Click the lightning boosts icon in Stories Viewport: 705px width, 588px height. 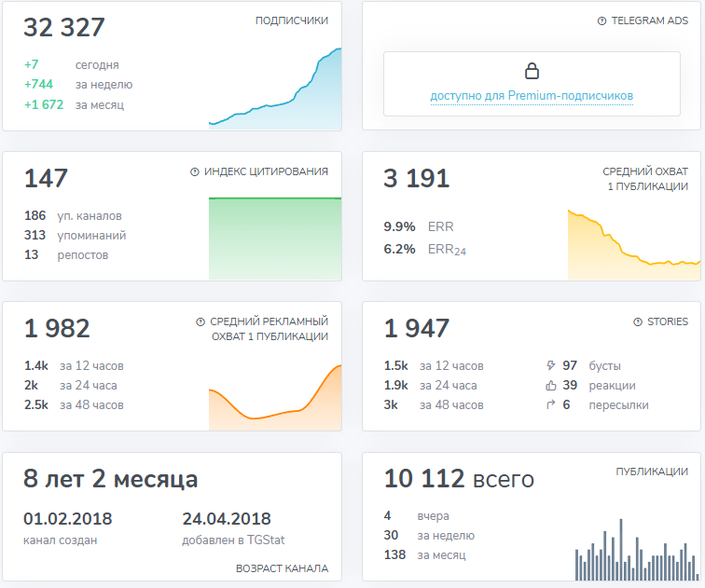point(550,366)
